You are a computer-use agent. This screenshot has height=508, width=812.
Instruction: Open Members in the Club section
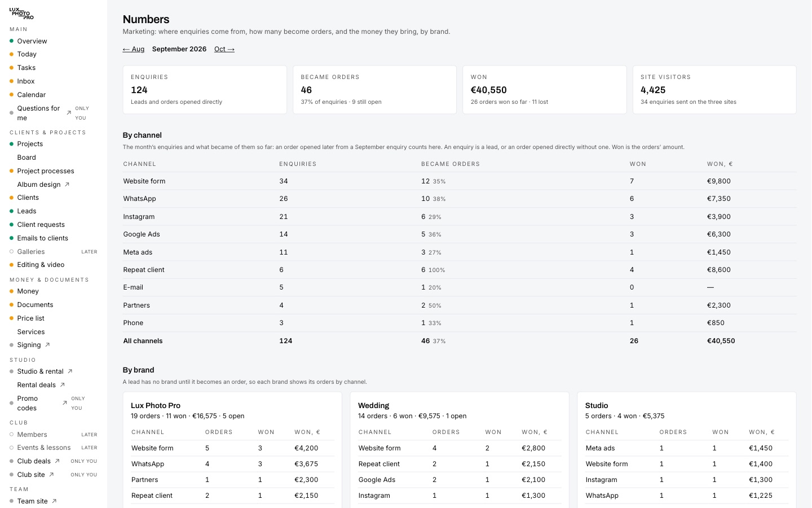click(32, 435)
